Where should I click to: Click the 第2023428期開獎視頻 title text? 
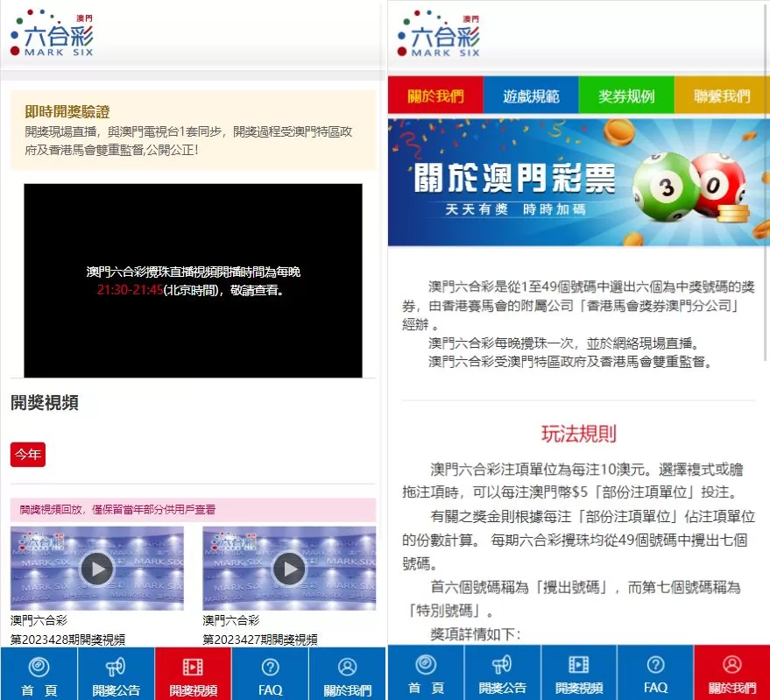(x=67, y=639)
